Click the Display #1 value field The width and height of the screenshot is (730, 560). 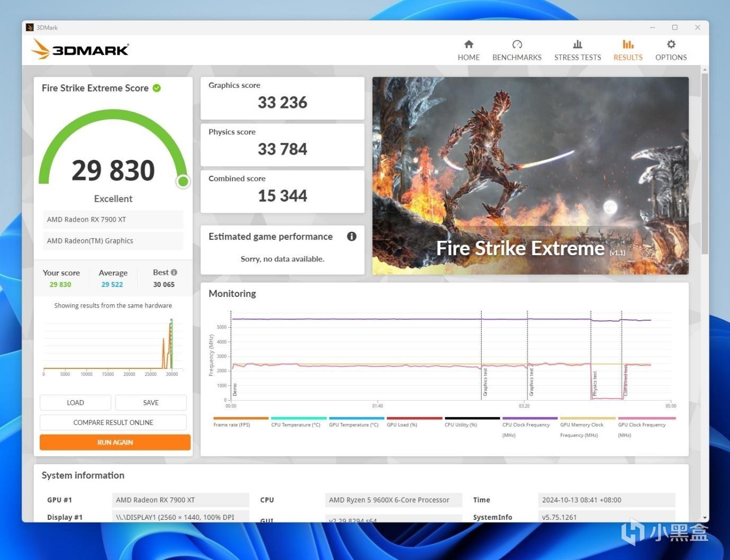click(181, 517)
